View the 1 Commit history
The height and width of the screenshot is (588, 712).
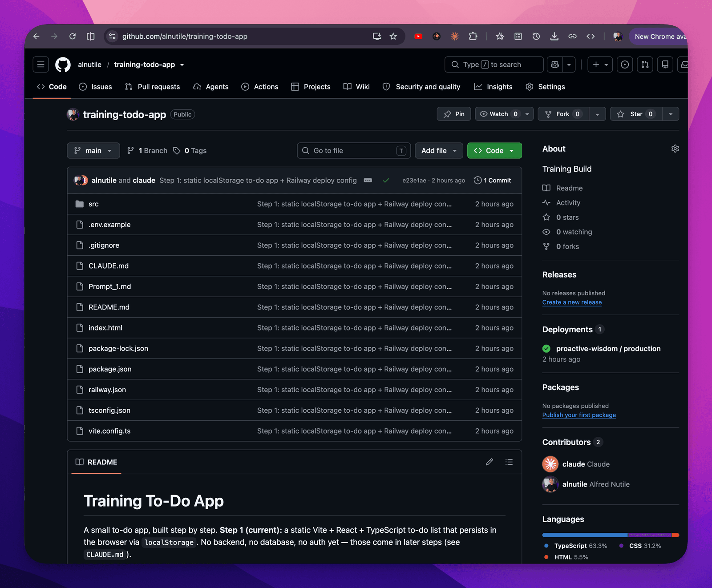(x=493, y=180)
